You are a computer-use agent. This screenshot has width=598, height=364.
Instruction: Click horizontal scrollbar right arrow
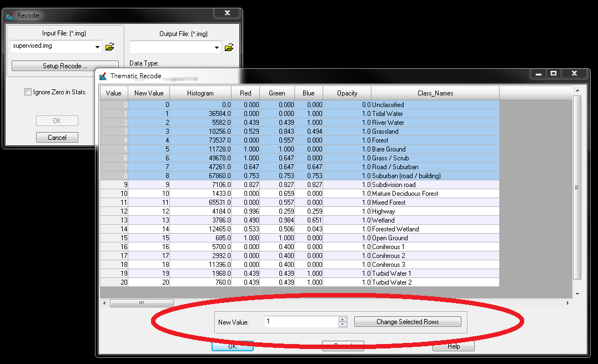tap(568, 304)
